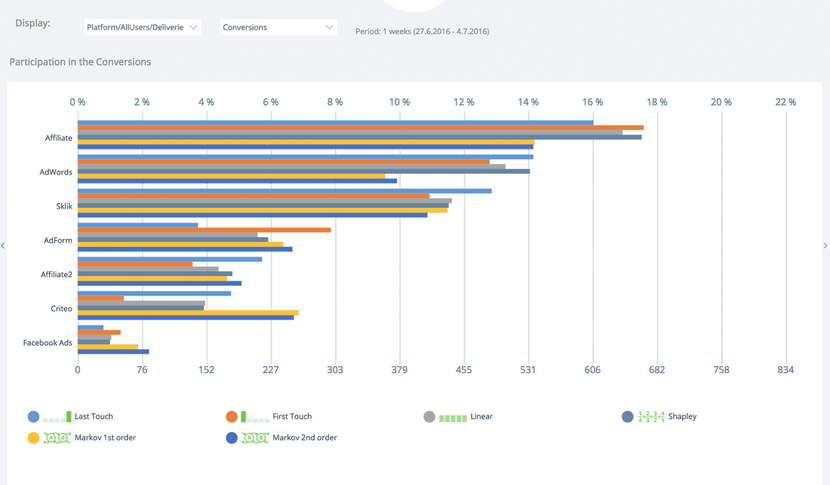Click the Facebook Ads axis label
This screenshot has width=830, height=485.
(47, 343)
